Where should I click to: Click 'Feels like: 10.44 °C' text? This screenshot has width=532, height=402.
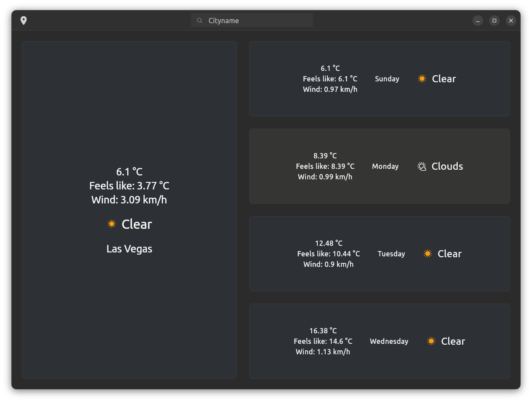pos(329,254)
